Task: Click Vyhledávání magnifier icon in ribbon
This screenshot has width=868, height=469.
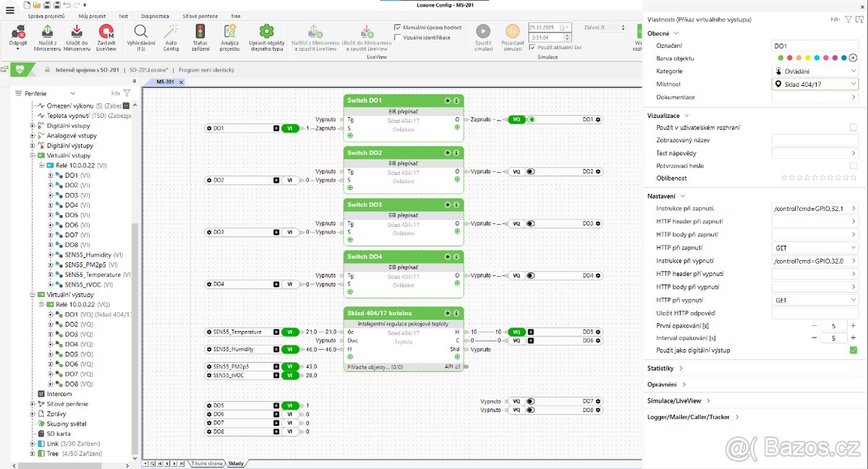Action: [x=141, y=32]
